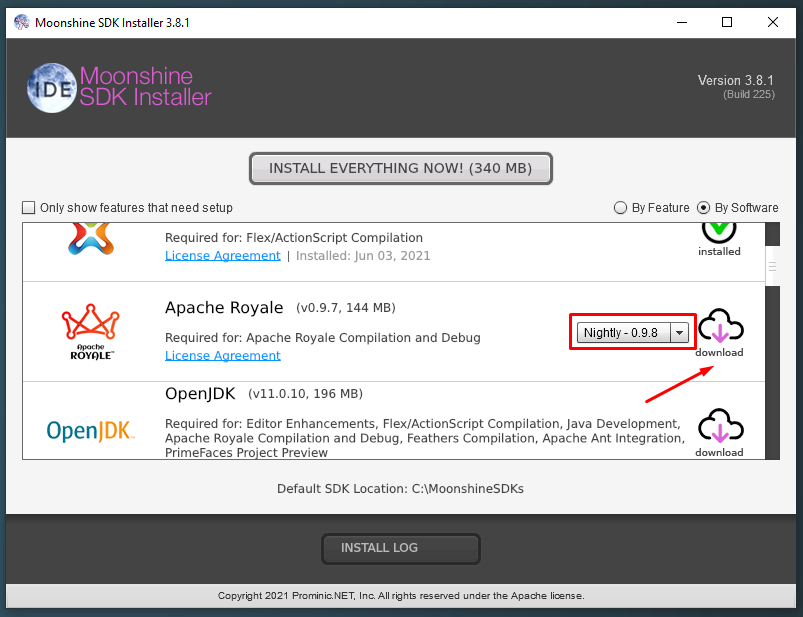This screenshot has height=617, width=803.
Task: Open Apache Royale License Agreement link
Action: click(222, 355)
